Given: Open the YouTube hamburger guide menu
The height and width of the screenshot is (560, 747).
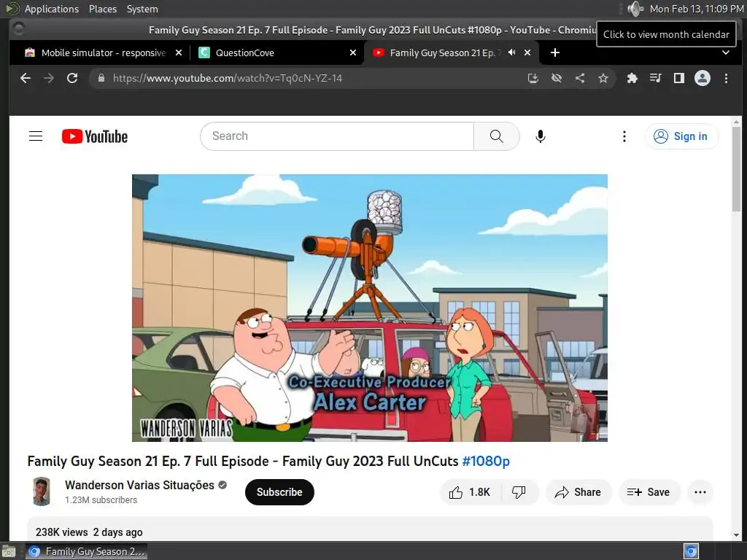Looking at the screenshot, I should (x=36, y=136).
